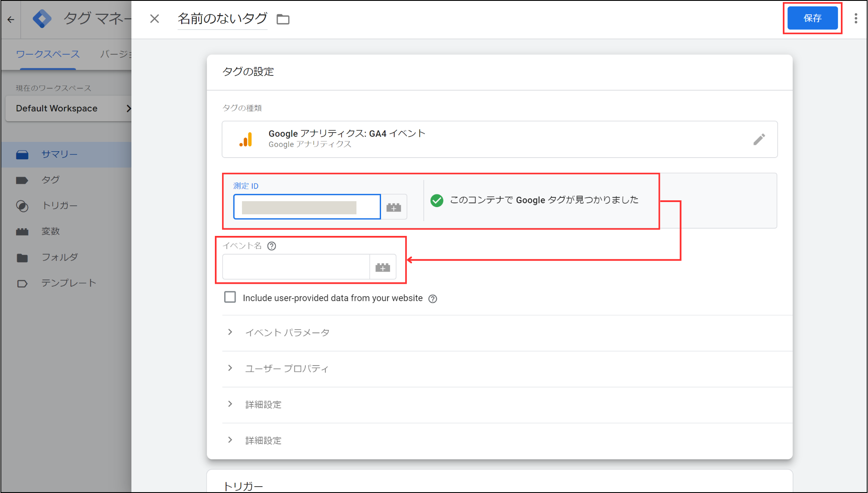Click the 測定 ID input field
This screenshot has height=493, width=868.
[307, 207]
